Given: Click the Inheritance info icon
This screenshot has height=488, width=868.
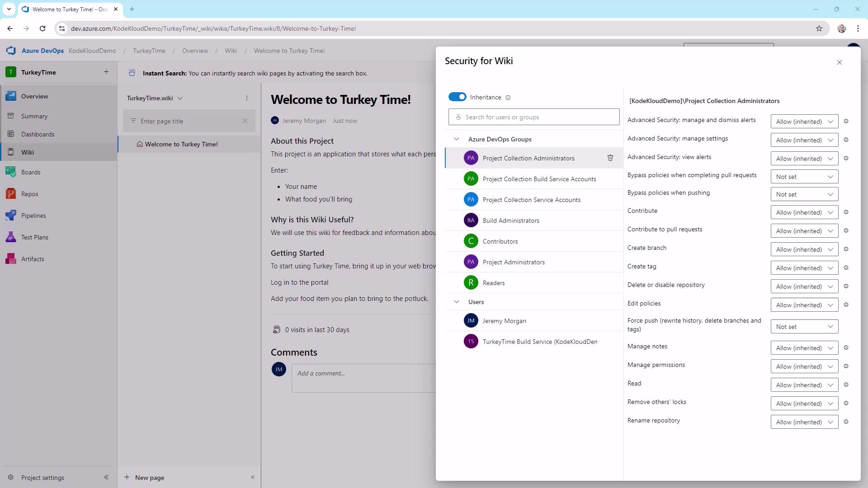Looking at the screenshot, I should point(508,98).
